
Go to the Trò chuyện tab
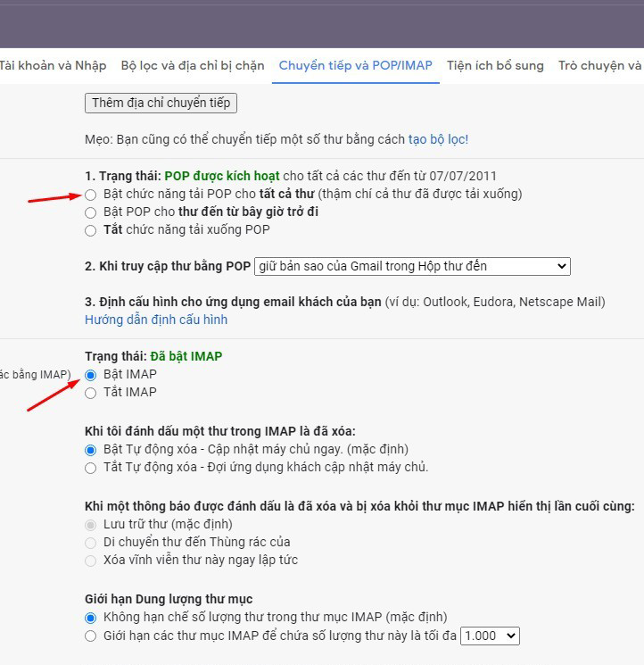click(599, 65)
